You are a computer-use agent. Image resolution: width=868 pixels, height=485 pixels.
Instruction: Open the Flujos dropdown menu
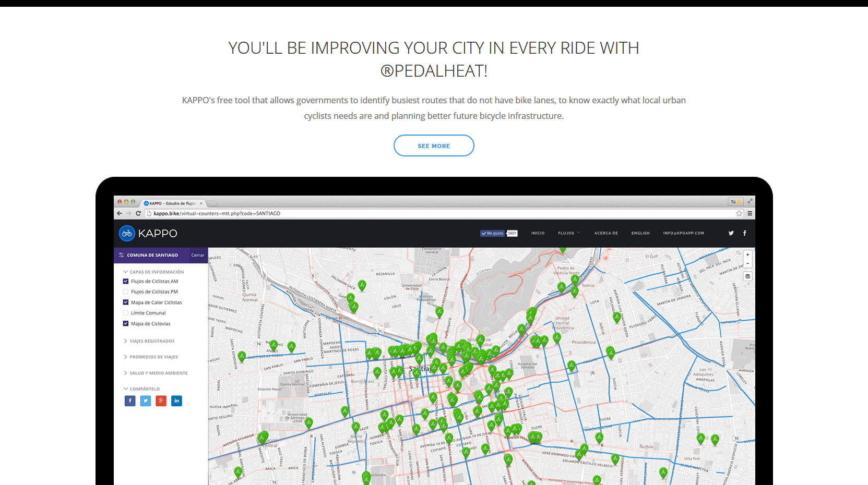569,233
